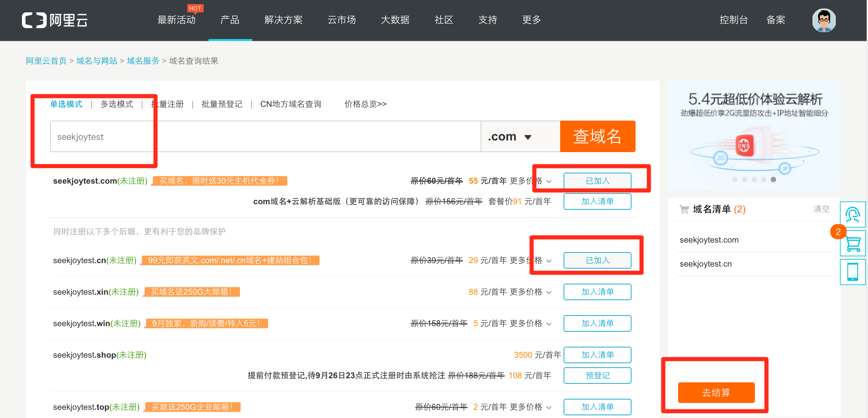Select seekjoytest.com in domain list
This screenshot has width=868, height=418.
coord(709,240)
